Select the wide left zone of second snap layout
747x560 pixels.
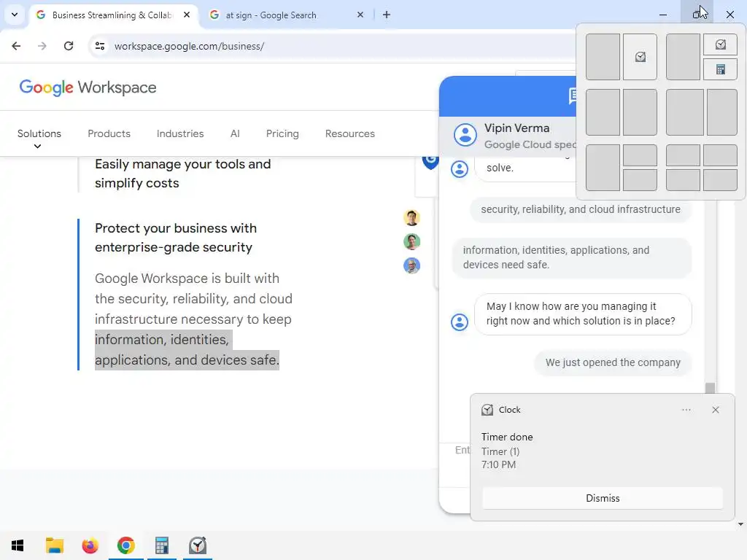pos(683,57)
